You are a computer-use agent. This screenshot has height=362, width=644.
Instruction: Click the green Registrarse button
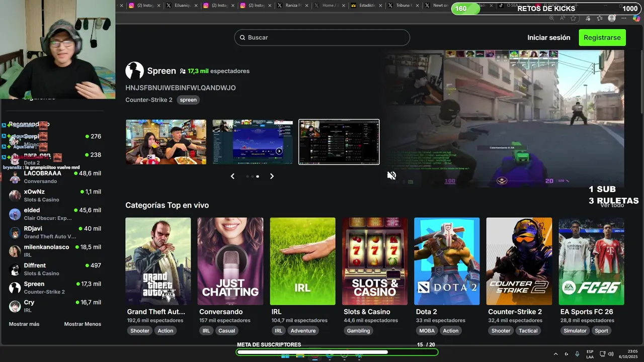pos(602,38)
